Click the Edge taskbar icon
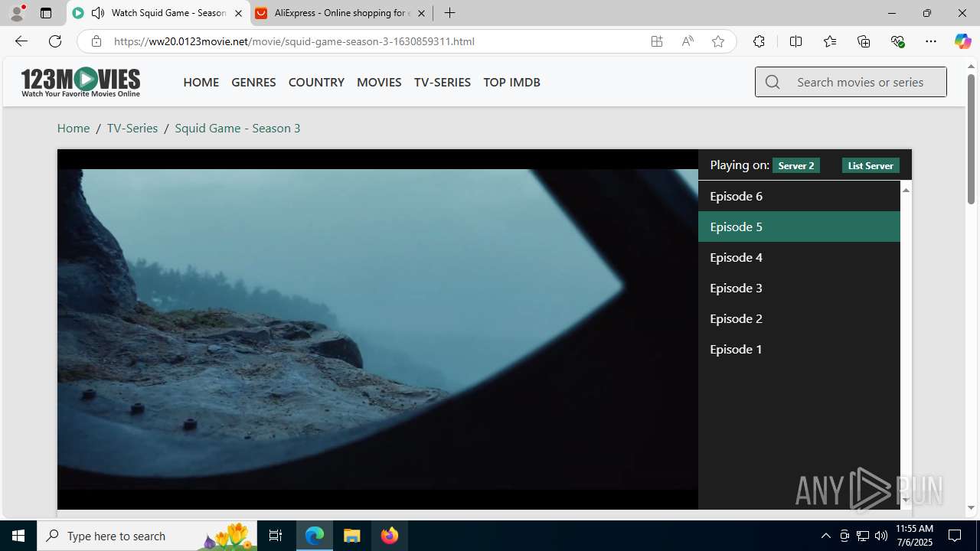The image size is (980, 551). (315, 536)
